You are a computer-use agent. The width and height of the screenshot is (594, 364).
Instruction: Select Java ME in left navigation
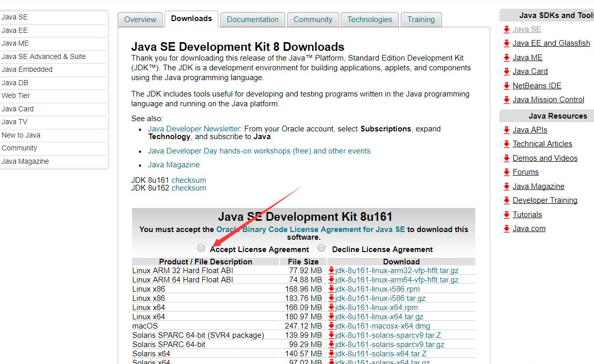click(53, 43)
